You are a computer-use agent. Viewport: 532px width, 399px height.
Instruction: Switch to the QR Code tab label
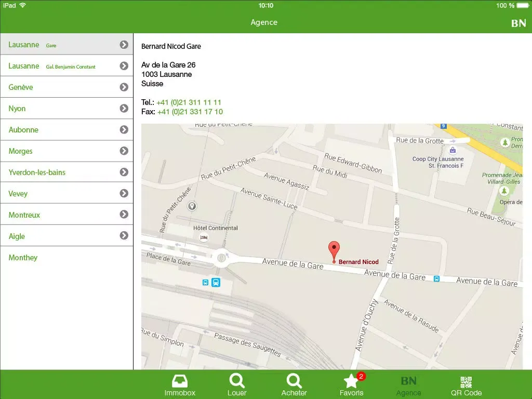click(x=466, y=393)
